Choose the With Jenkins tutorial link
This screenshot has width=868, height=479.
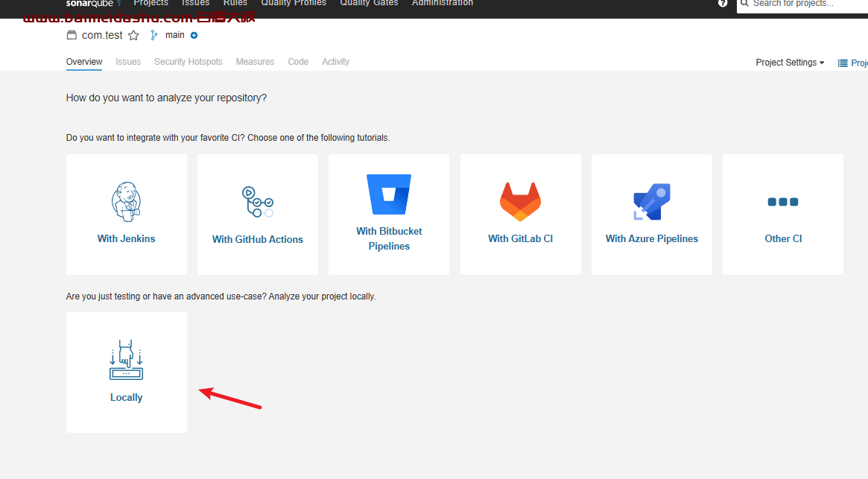click(x=126, y=238)
